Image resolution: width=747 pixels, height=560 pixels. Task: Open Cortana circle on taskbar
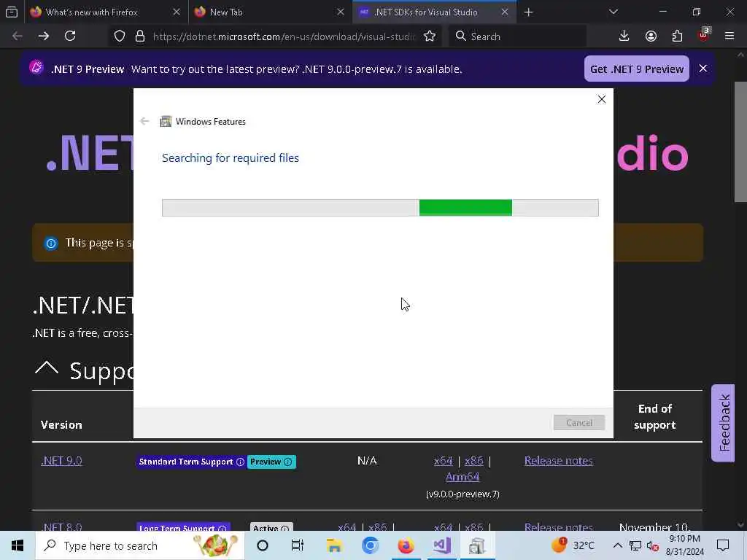[x=263, y=545]
